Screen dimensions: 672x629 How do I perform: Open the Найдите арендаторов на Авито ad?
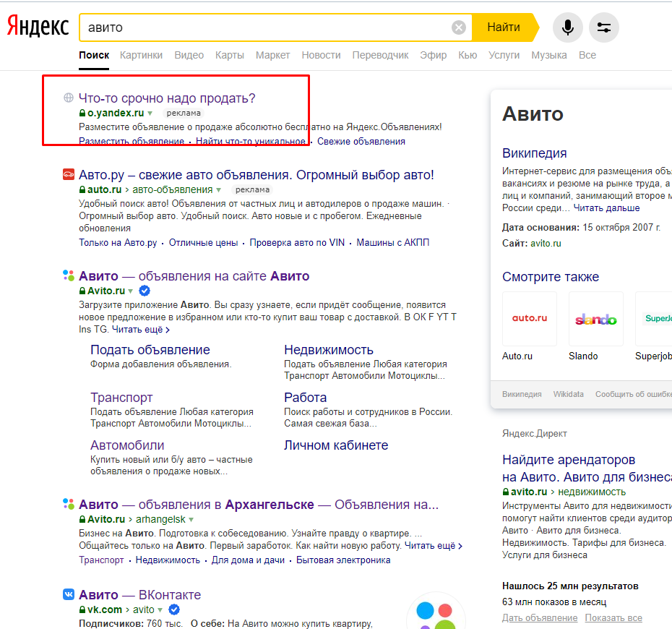[587, 468]
